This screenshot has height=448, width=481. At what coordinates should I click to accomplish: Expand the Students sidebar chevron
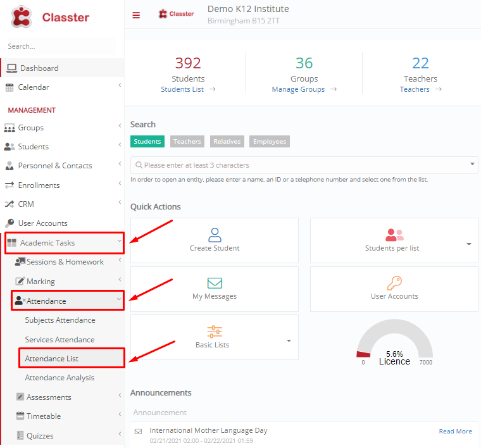tap(120, 145)
